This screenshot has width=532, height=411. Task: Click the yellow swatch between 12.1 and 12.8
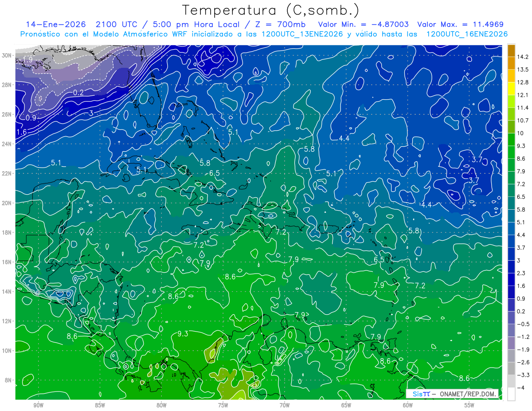[511, 89]
